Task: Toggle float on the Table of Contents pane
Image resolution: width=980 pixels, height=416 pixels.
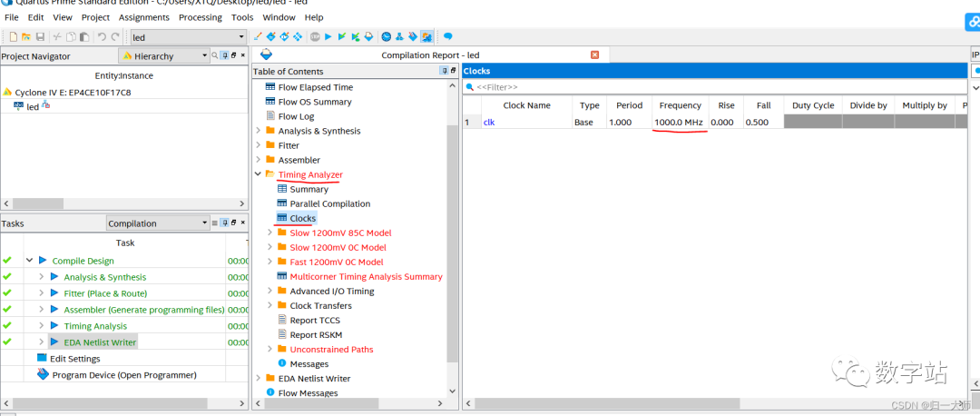Action: (x=453, y=72)
